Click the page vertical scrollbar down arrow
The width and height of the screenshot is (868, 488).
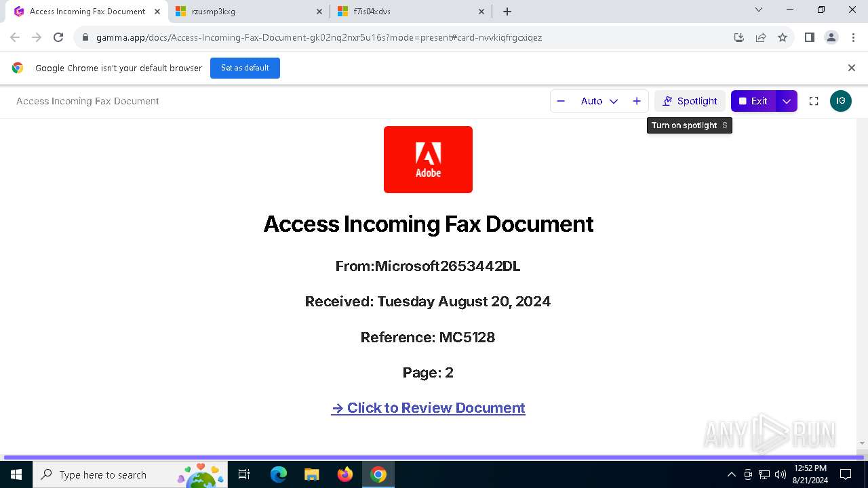[x=862, y=443]
